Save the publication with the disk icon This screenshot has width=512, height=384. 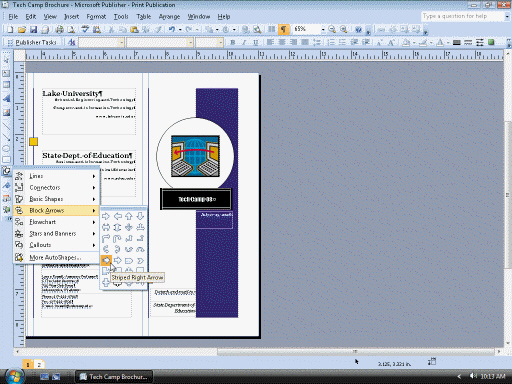(x=33, y=30)
